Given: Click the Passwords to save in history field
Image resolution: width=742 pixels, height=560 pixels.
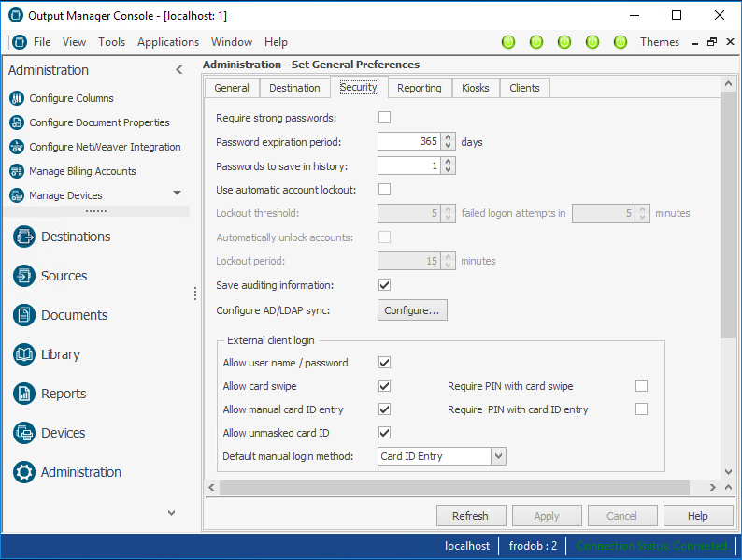Looking at the screenshot, I should (x=409, y=165).
